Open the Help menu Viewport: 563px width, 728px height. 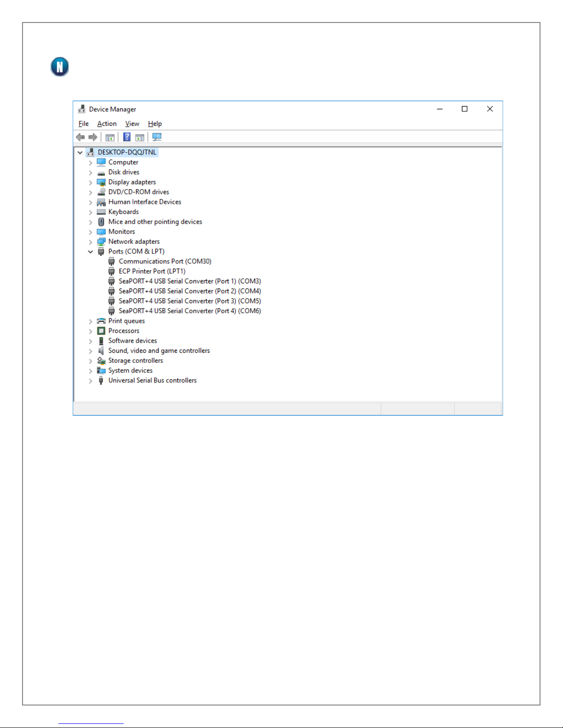155,124
